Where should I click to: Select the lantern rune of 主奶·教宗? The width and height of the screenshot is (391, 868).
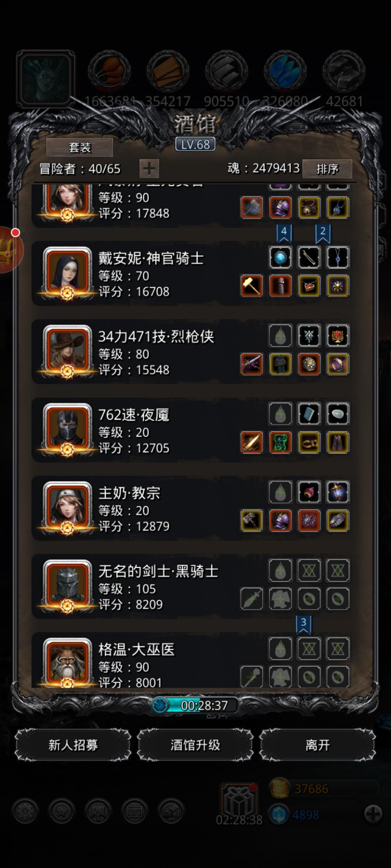pyautogui.click(x=337, y=492)
